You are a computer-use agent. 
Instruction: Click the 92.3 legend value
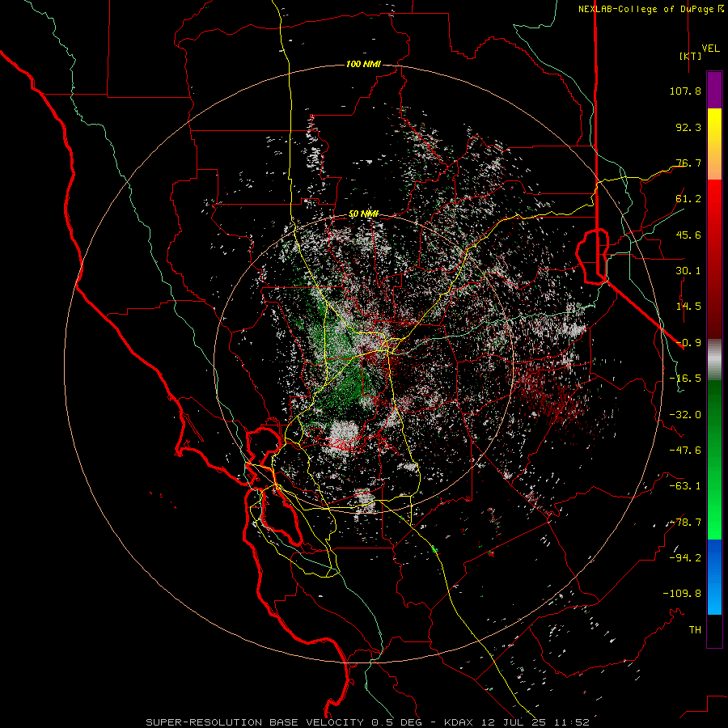click(688, 127)
